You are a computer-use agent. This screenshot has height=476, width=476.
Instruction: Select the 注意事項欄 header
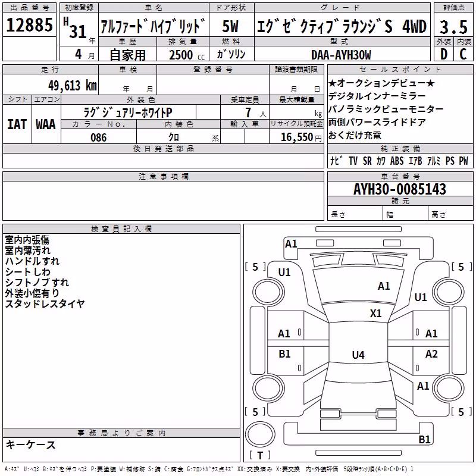click(x=163, y=176)
